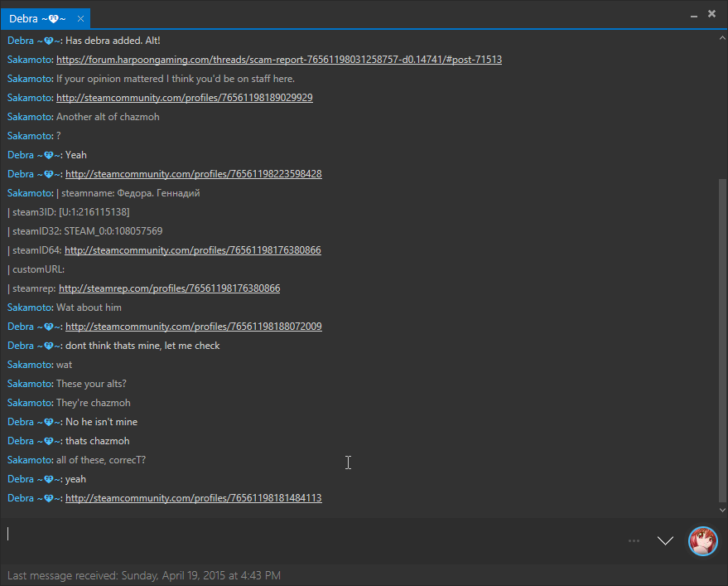The width and height of the screenshot is (728, 586).
Task: Click the three-dots more options icon
Action: [x=634, y=540]
